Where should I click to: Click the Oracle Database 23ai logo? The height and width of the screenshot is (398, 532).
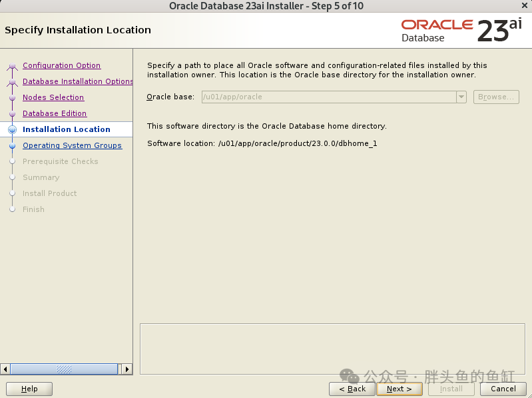461,31
